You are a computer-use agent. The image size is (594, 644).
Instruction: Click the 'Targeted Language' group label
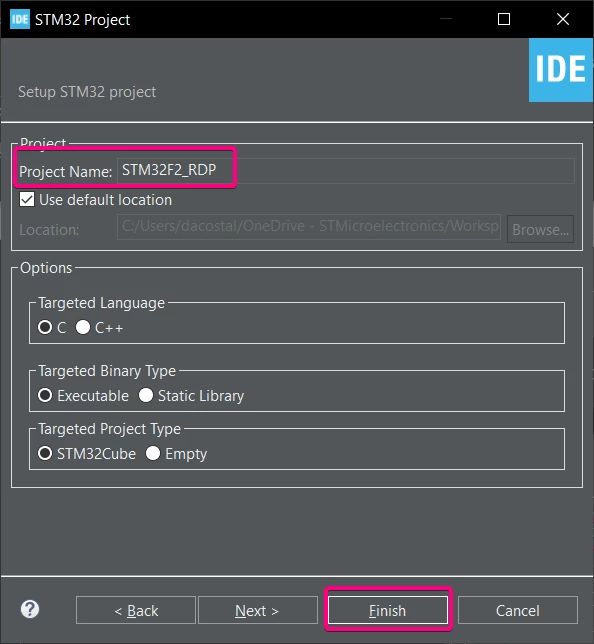[x=101, y=303]
